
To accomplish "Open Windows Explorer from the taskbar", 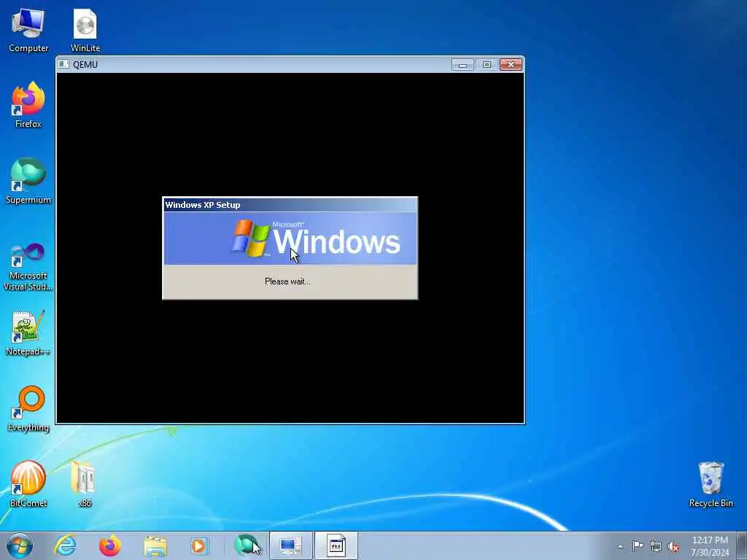I will tap(155, 545).
